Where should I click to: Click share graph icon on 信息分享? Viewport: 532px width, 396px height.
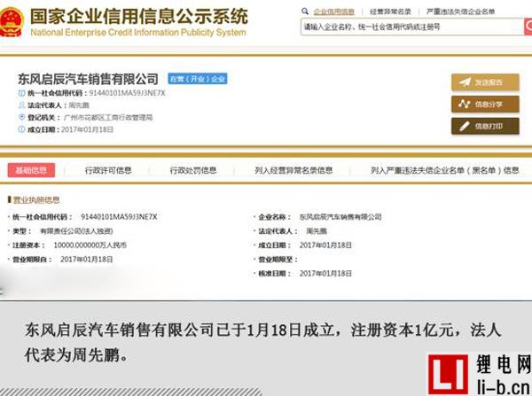pos(464,104)
